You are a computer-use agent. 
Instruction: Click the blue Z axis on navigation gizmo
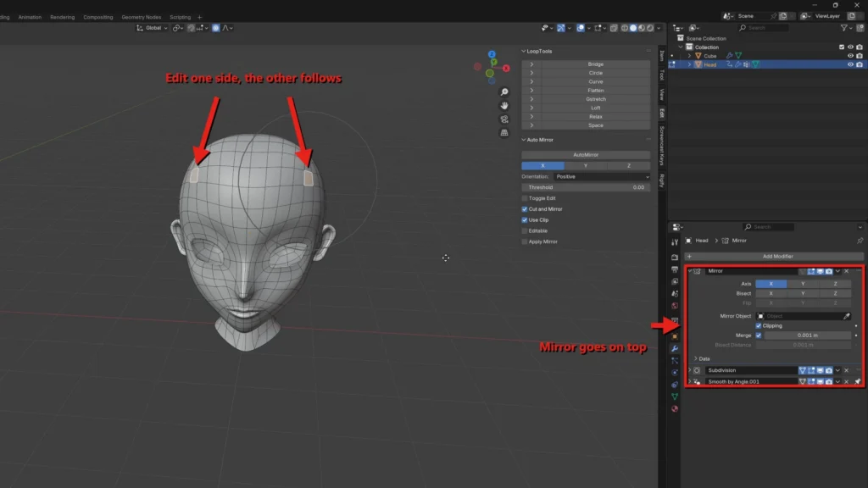492,54
